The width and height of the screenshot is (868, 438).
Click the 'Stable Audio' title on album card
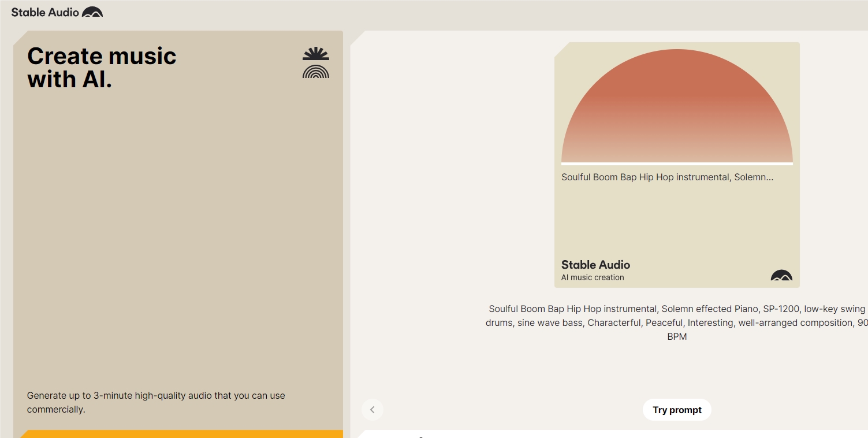pos(595,265)
